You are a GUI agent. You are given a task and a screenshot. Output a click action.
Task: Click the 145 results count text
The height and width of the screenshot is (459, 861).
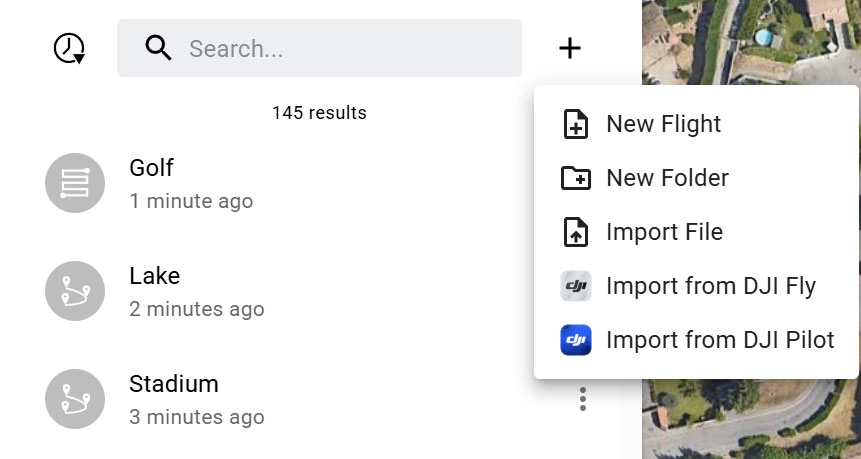[x=319, y=113]
